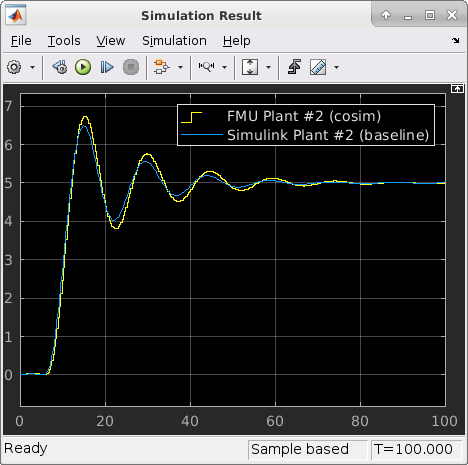Click the maximize axes button at the plot corner
The image size is (468, 465).
pos(457,89)
